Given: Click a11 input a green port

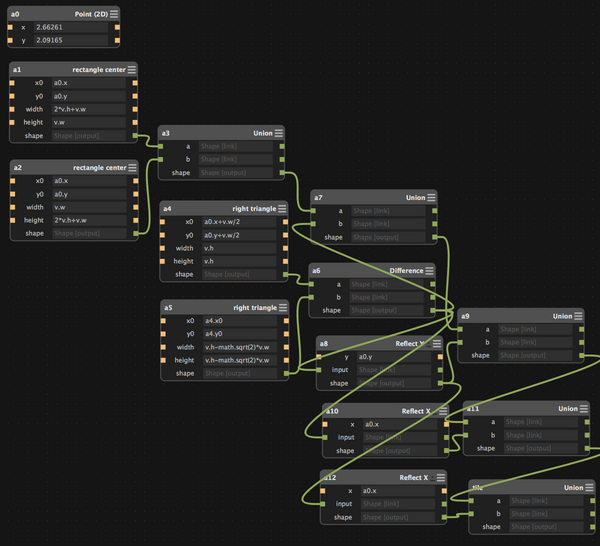Looking at the screenshot, I should (466, 422).
